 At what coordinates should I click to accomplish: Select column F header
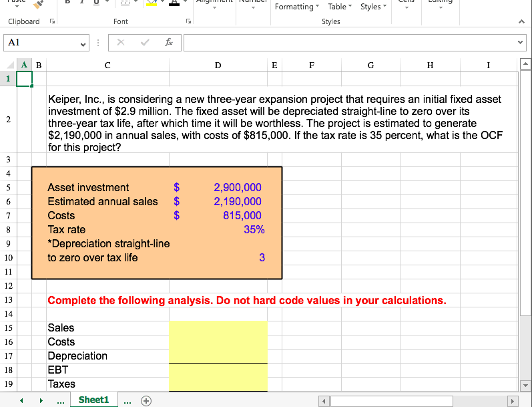coord(312,65)
